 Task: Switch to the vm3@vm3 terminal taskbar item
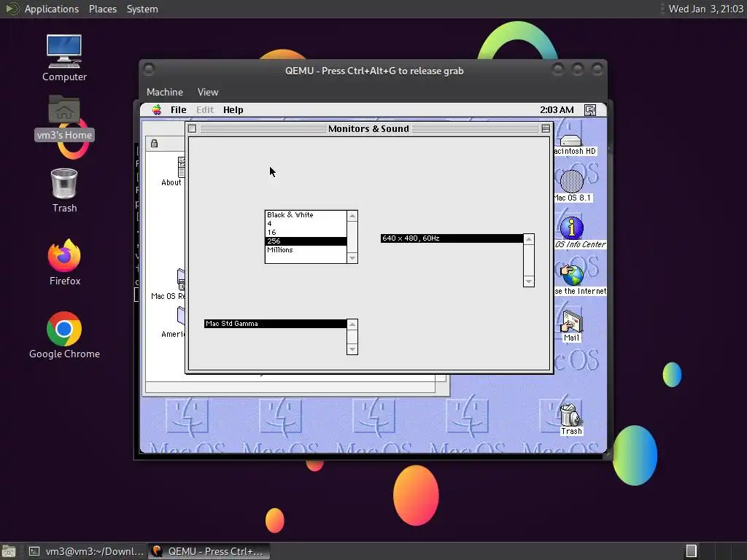point(86,551)
